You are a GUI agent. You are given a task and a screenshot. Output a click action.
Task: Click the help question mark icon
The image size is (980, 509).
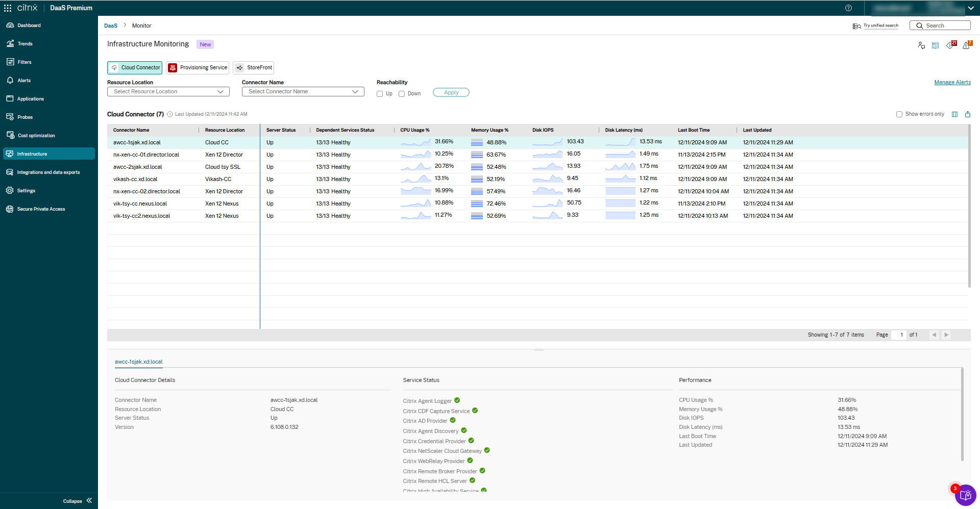pos(848,8)
